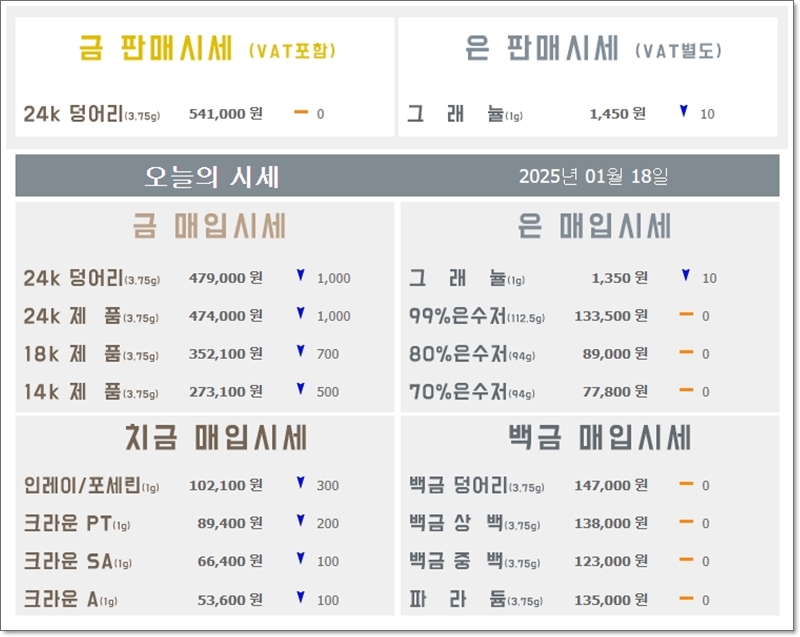Screen dimensions: 800x637
Task: Click the price 138,000 원
Action: pyautogui.click(x=611, y=523)
